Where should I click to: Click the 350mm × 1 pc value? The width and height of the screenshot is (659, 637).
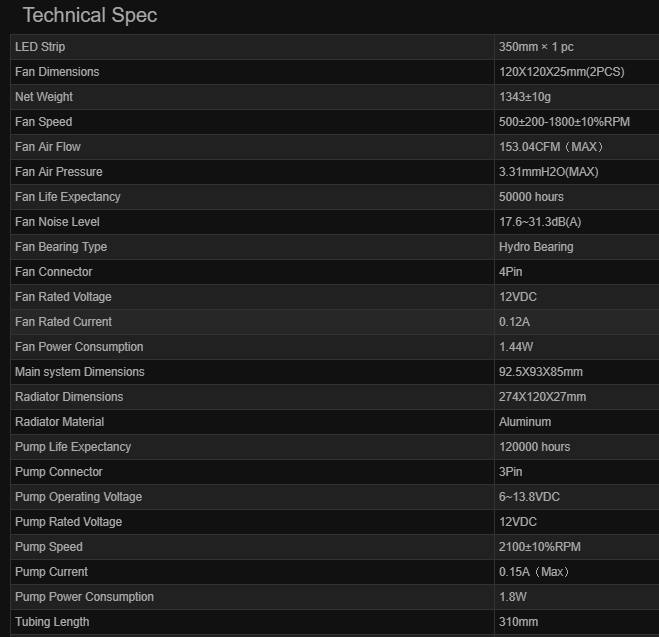534,47
